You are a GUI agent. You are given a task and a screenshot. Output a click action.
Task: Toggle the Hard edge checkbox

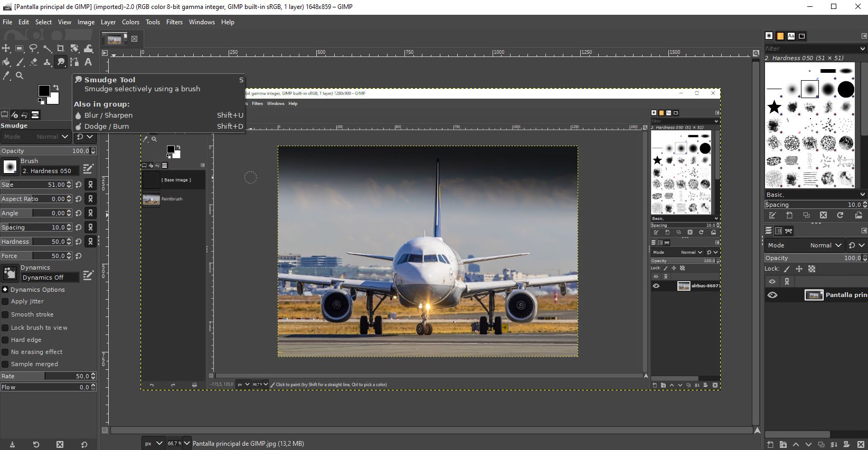coord(5,340)
